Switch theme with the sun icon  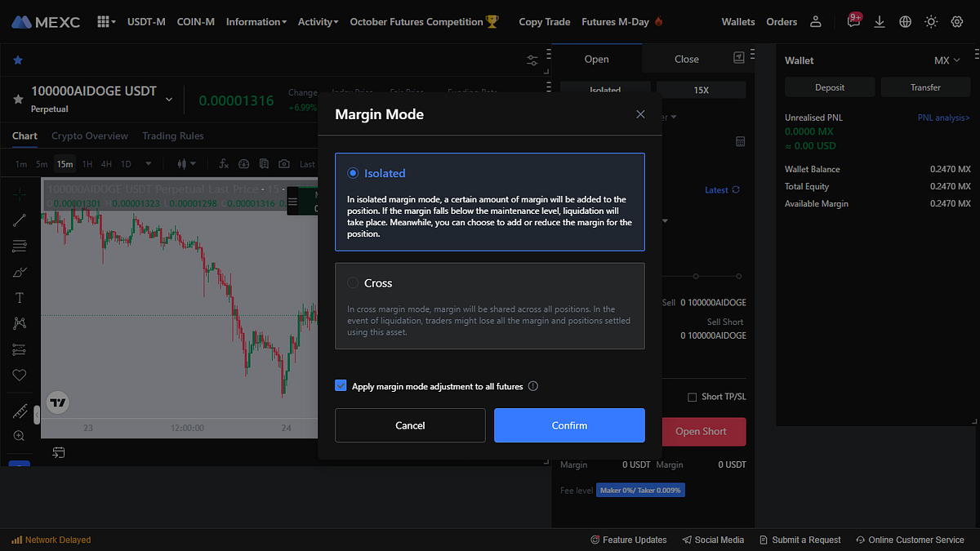click(931, 21)
